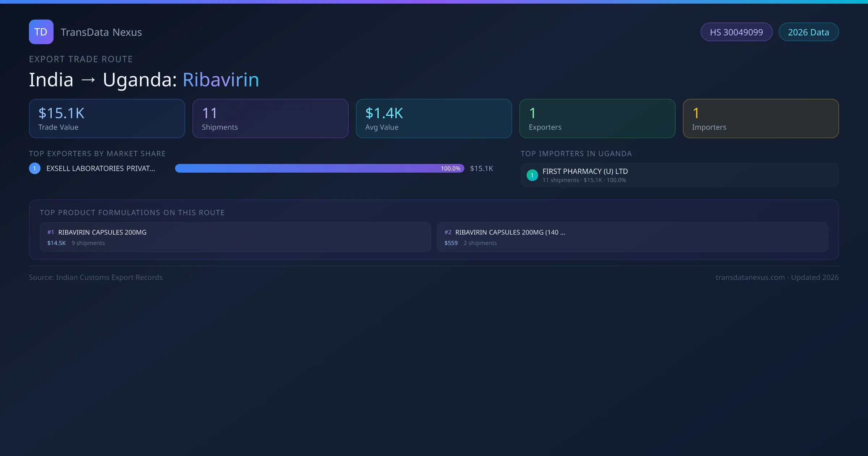Click the green rank 1 importer badge
The width and height of the screenshot is (868, 456).
tap(532, 175)
